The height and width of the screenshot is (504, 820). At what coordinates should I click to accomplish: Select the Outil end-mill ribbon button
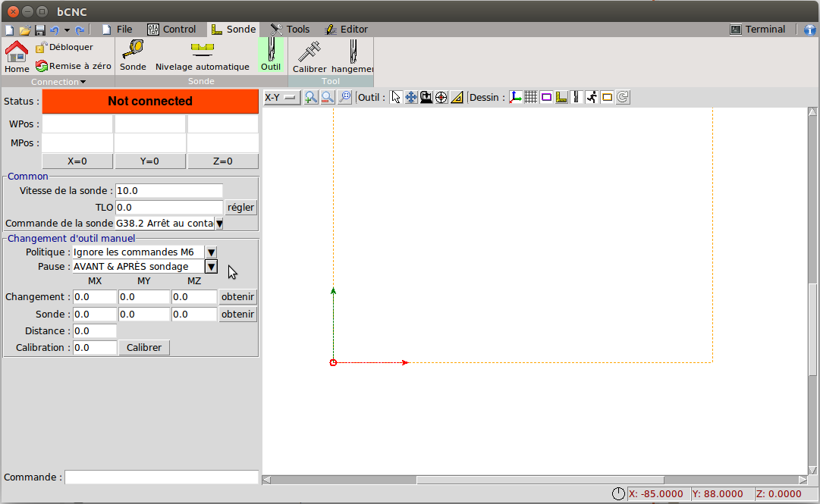[x=271, y=55]
